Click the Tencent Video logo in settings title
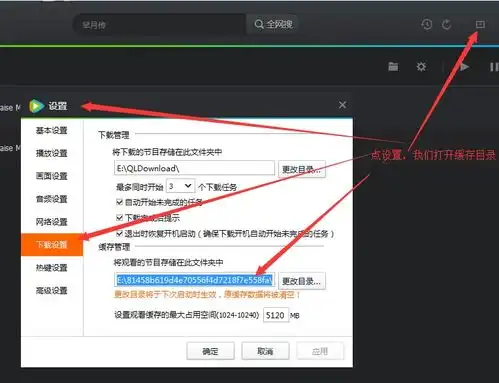Viewport: 499px width, 383px height. pyautogui.click(x=36, y=106)
